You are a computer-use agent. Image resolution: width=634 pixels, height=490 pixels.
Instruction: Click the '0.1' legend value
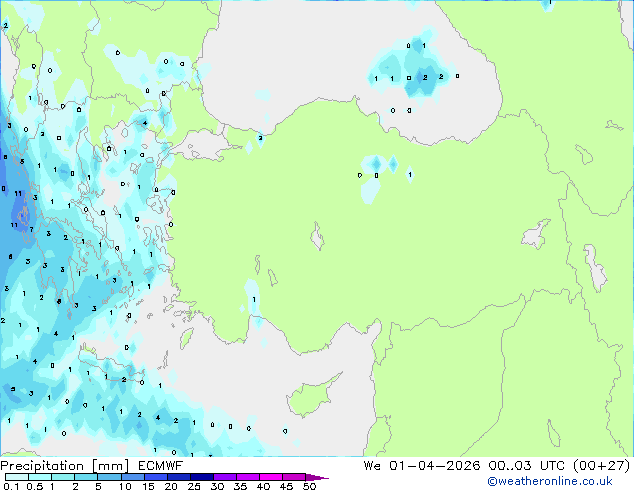pos(11,486)
